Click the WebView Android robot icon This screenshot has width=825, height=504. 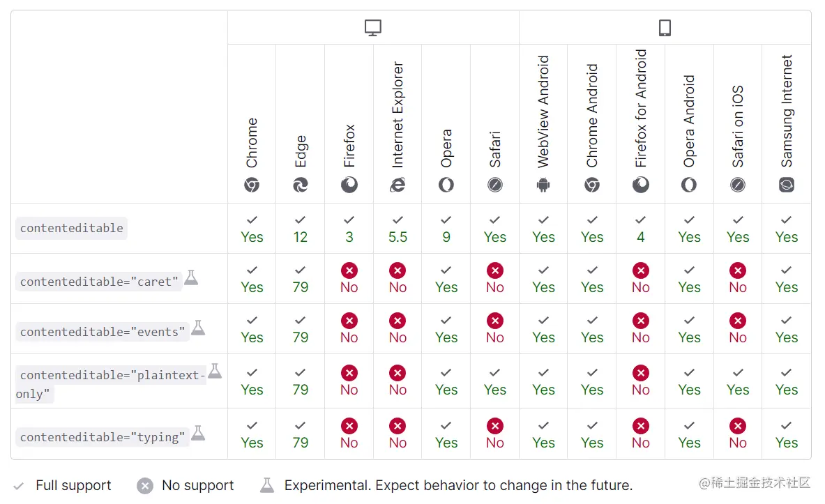(543, 185)
